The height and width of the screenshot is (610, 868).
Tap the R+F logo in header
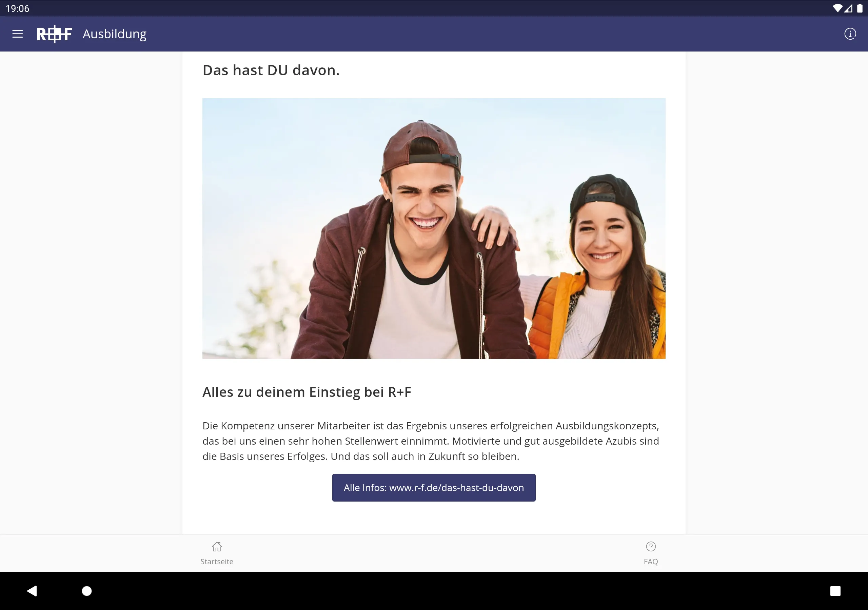pyautogui.click(x=55, y=34)
